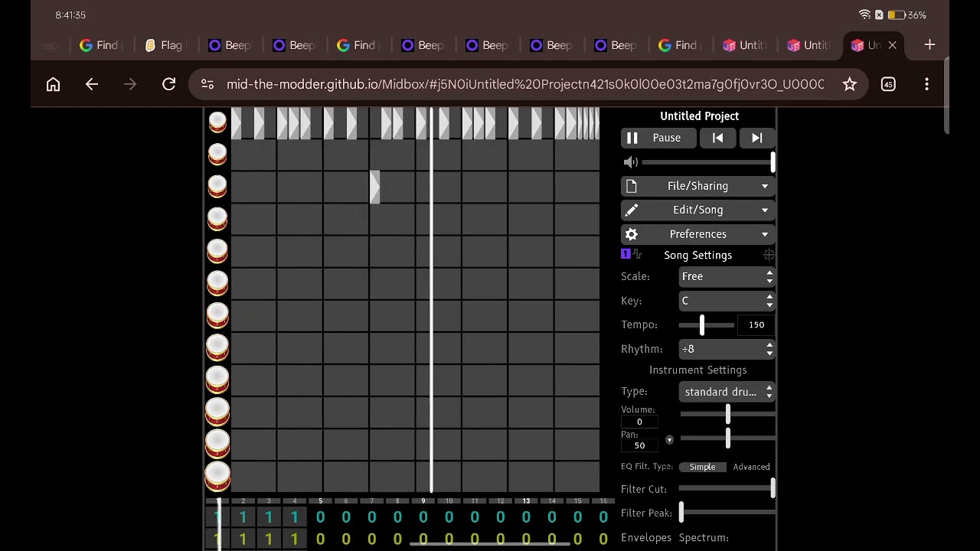Image resolution: width=980 pixels, height=551 pixels.
Task: Open the Key dropdown showing C
Action: tap(727, 301)
